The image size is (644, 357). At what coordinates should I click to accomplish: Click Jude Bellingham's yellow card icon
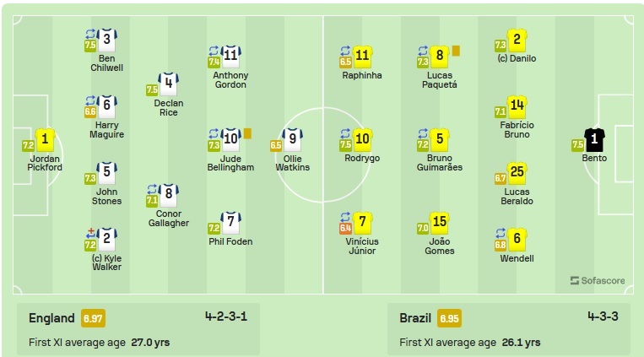point(247,133)
